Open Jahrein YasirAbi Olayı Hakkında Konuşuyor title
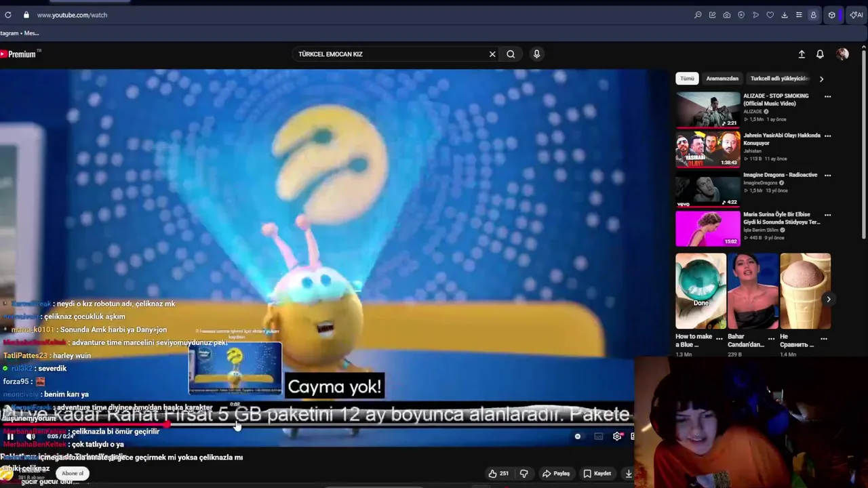 click(x=782, y=139)
